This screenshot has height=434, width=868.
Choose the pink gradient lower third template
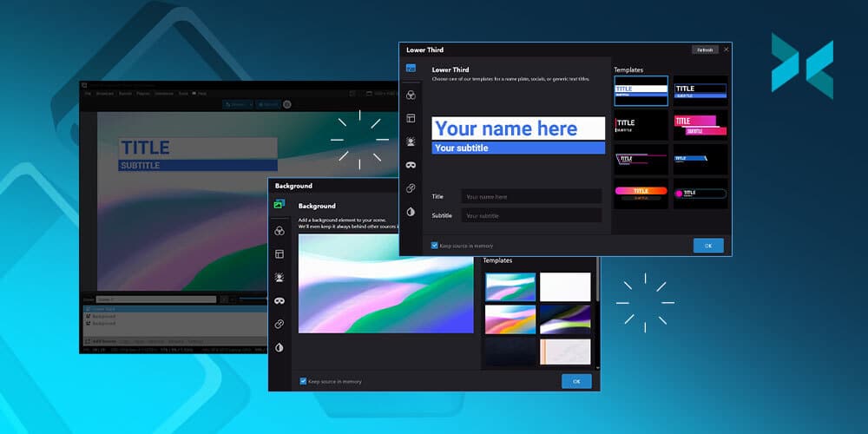pos(700,125)
